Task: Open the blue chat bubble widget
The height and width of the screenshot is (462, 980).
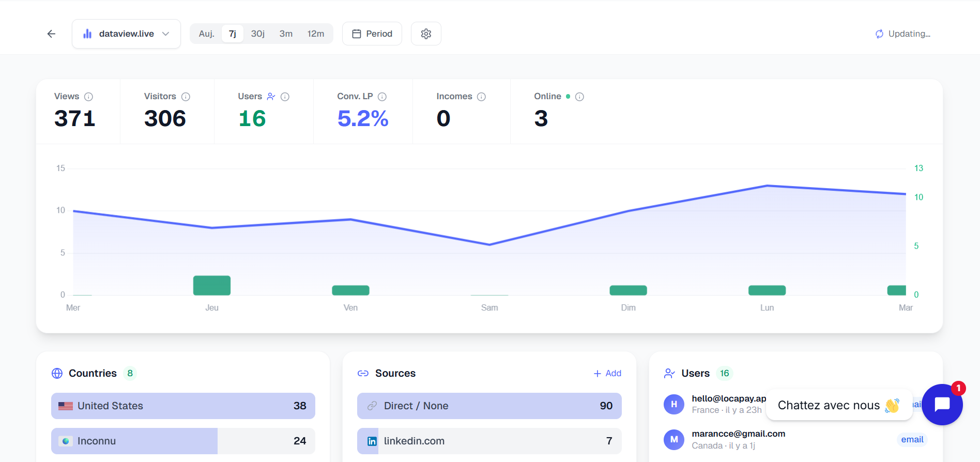Action: (x=942, y=404)
